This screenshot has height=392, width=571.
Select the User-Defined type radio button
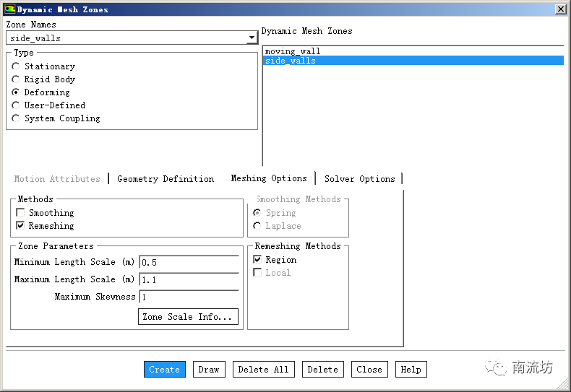pos(16,105)
